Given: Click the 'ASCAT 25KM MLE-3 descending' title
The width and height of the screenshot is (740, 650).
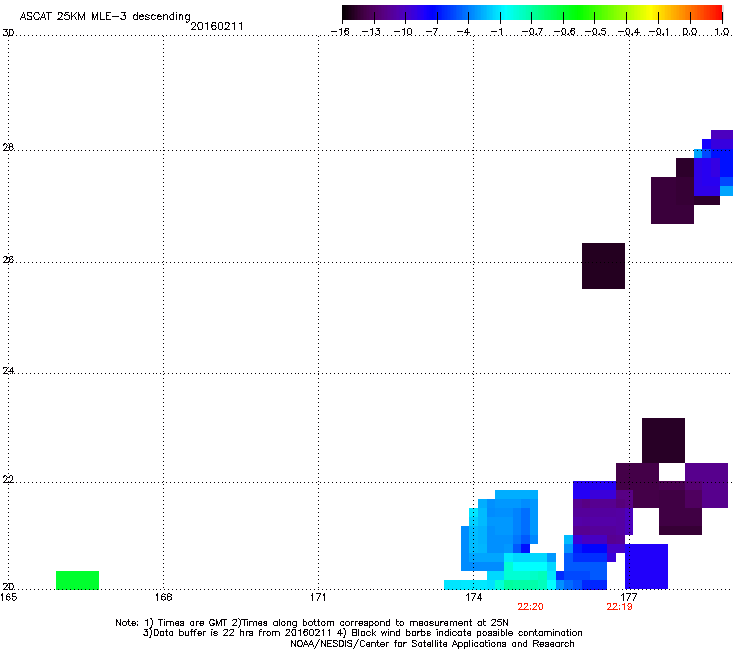Looking at the screenshot, I should (x=105, y=17).
